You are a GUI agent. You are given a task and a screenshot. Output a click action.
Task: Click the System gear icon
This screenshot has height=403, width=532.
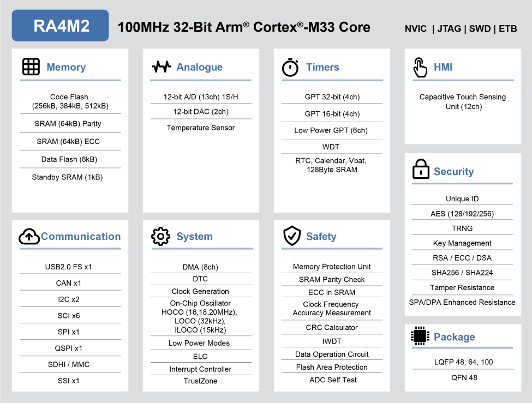click(x=160, y=237)
